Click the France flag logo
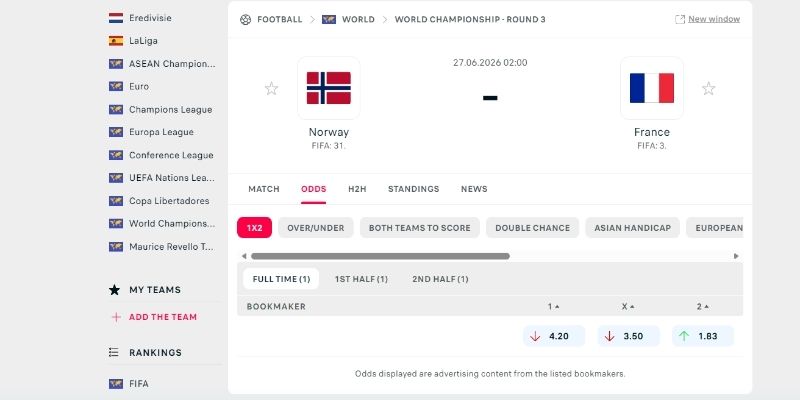This screenshot has height=400, width=800. 652,88
